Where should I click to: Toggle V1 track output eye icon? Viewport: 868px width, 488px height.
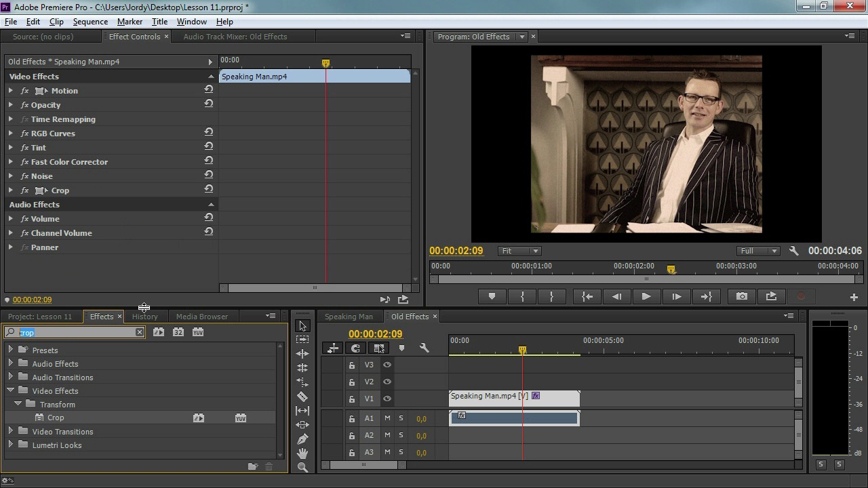(x=387, y=399)
